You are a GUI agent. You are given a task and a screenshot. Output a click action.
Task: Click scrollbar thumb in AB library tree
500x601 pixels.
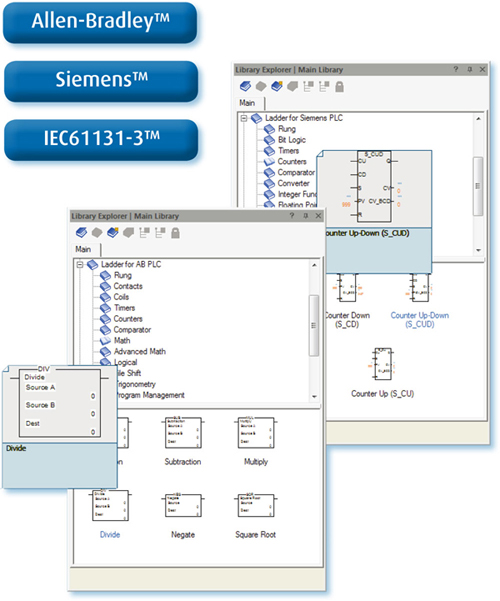pos(314,325)
